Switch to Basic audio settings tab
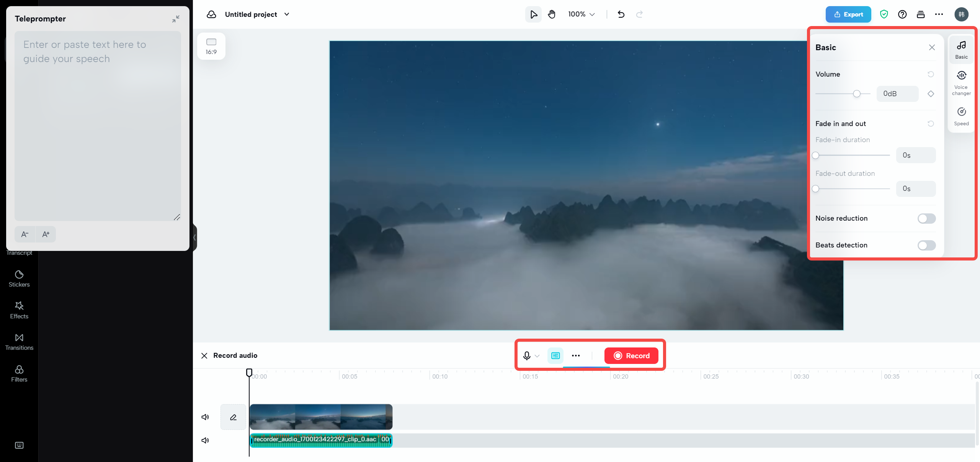Image resolution: width=980 pixels, height=462 pixels. (961, 49)
